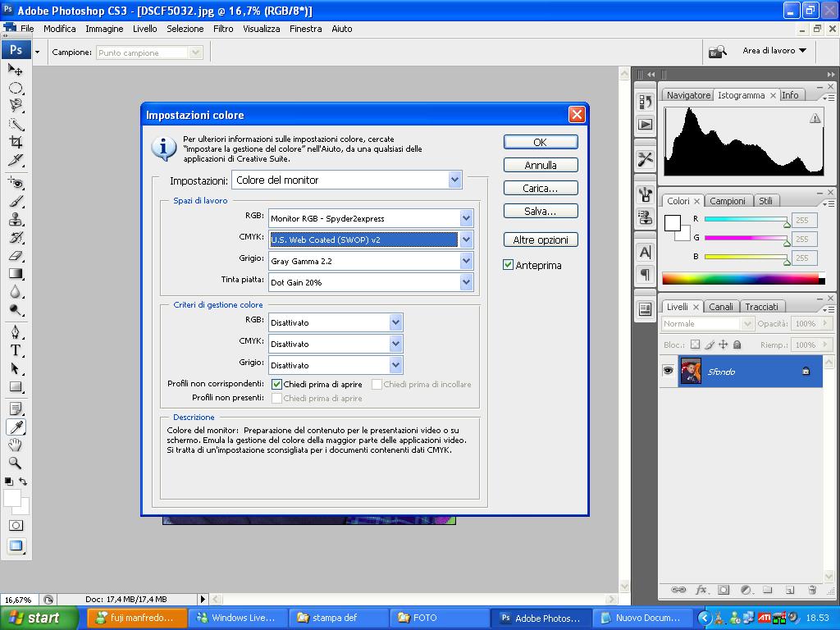
Task: Click OK in Impostazioni colore
Action: click(x=541, y=142)
